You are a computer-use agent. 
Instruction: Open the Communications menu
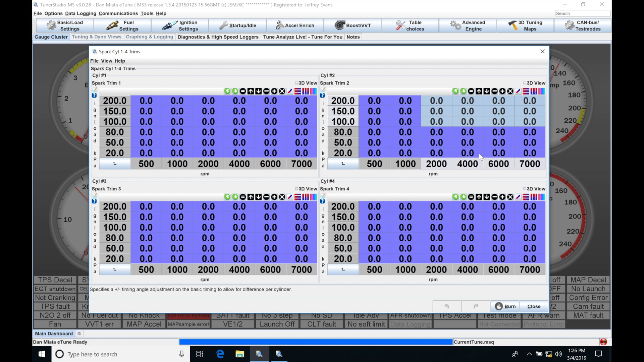pos(118,13)
